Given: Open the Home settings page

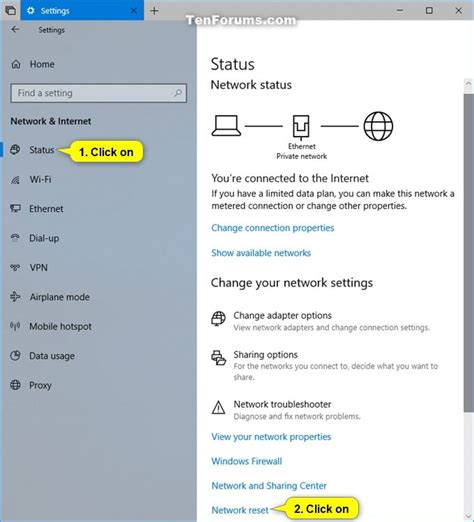Looking at the screenshot, I should click(x=42, y=64).
